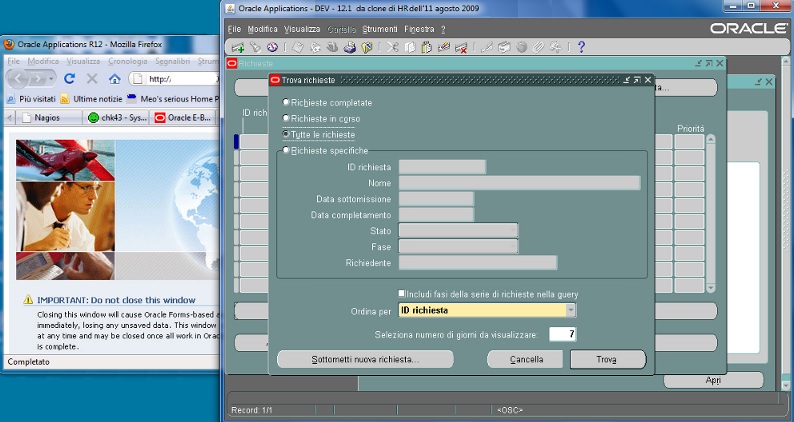
Task: Click the Data completamento field
Action: [x=436, y=215]
